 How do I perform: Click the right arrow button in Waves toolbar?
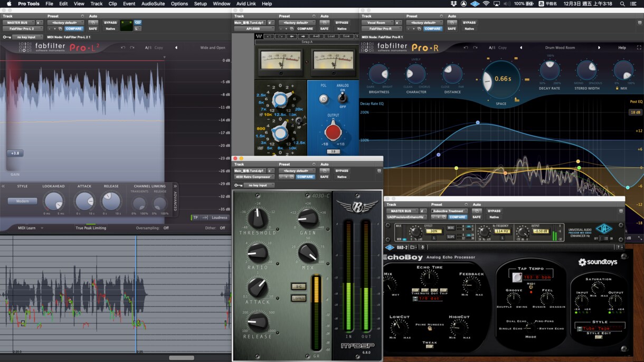(303, 36)
